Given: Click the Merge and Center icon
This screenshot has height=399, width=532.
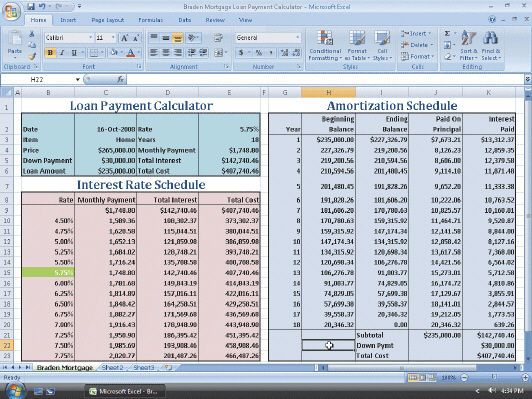Looking at the screenshot, I should click(218, 53).
